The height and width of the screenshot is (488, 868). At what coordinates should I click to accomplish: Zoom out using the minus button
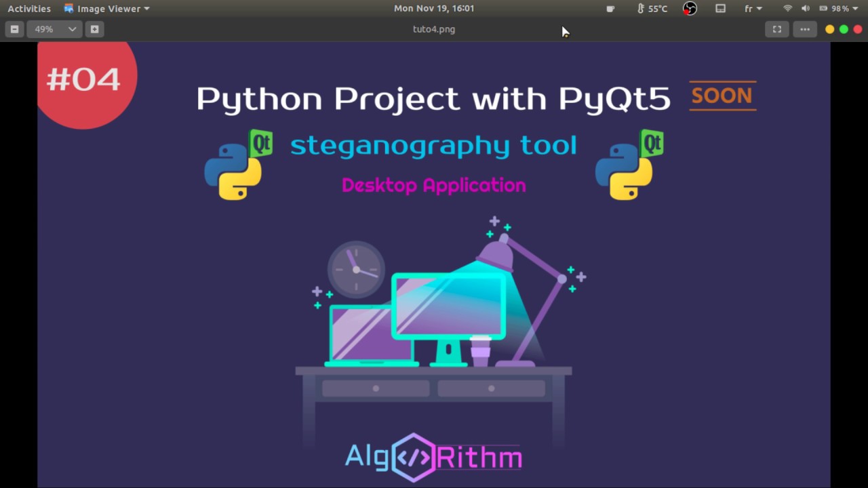click(14, 29)
